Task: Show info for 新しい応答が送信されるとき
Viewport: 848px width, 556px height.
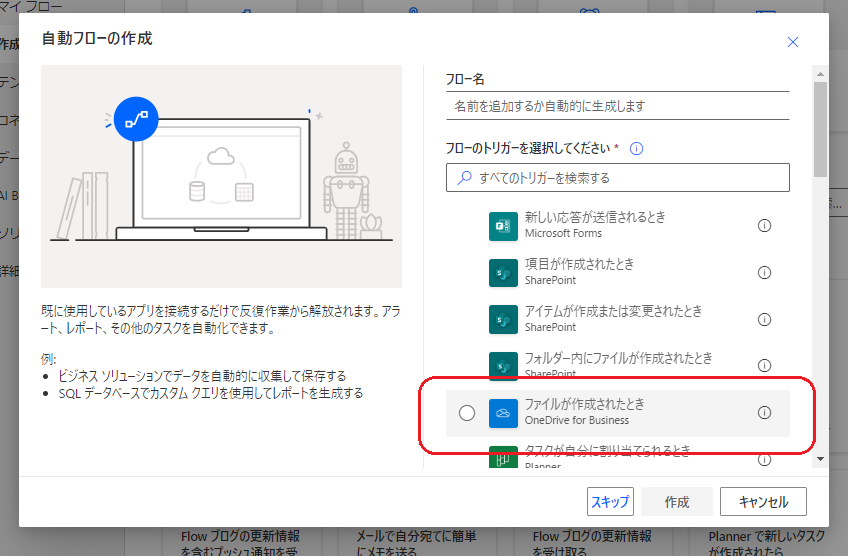Action: (x=764, y=226)
